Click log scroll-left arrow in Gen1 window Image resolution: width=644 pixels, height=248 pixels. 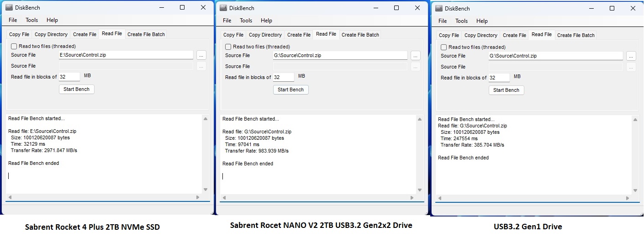(x=440, y=198)
